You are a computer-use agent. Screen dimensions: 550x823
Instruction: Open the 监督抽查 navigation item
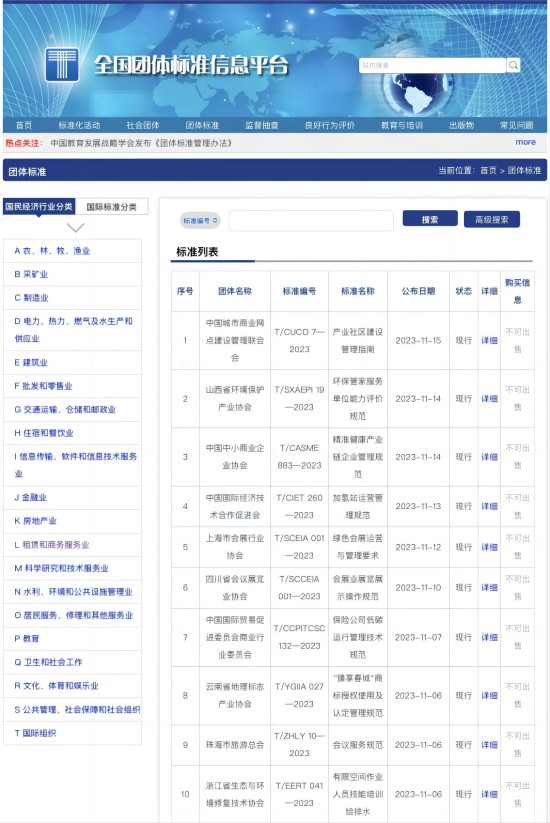(x=262, y=125)
